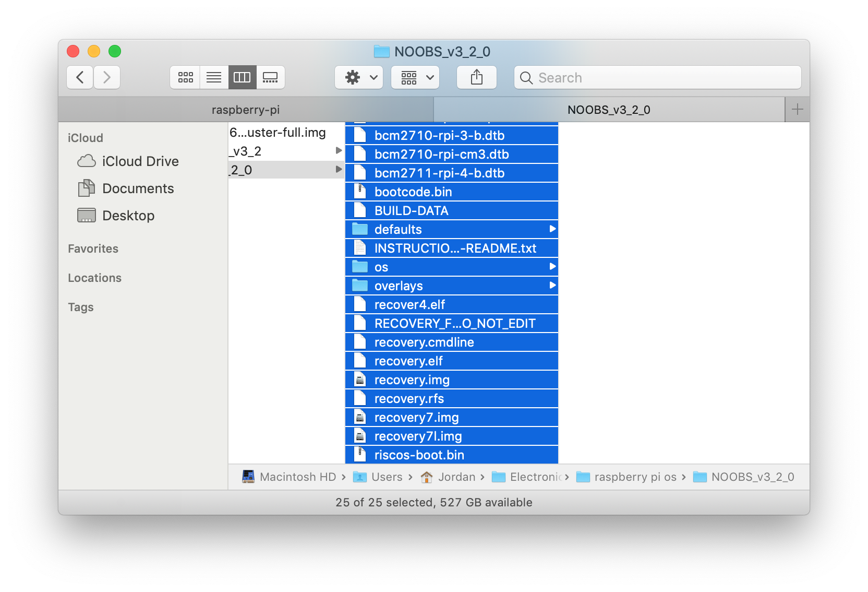
Task: Click the Locations sidebar heading
Action: click(x=94, y=278)
